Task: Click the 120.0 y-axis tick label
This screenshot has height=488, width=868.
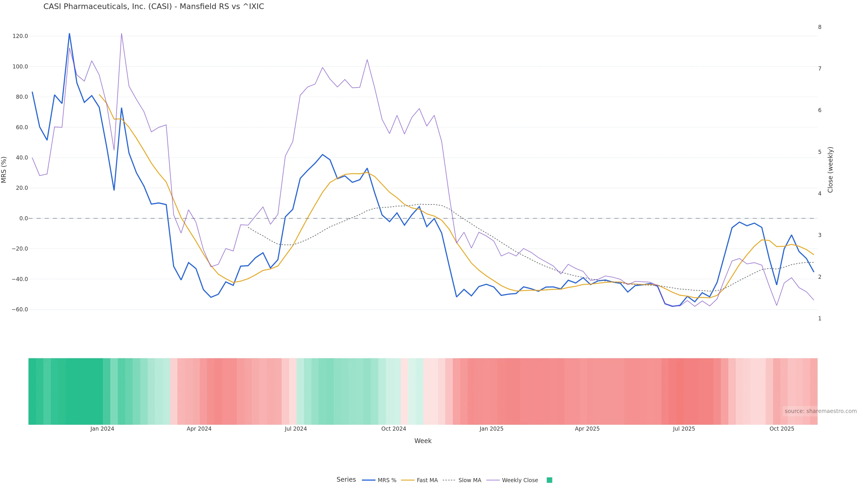Action: [x=20, y=36]
